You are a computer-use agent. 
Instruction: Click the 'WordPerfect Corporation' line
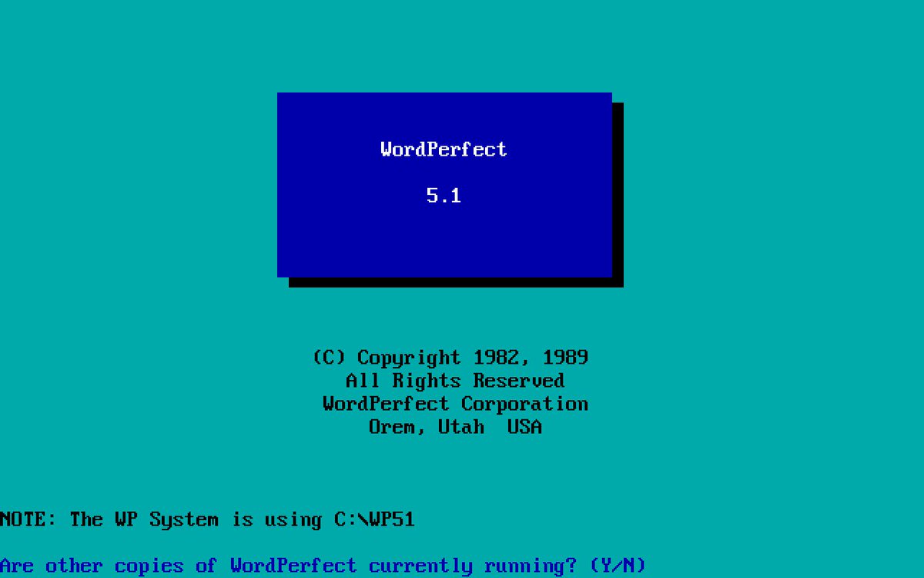click(455, 404)
